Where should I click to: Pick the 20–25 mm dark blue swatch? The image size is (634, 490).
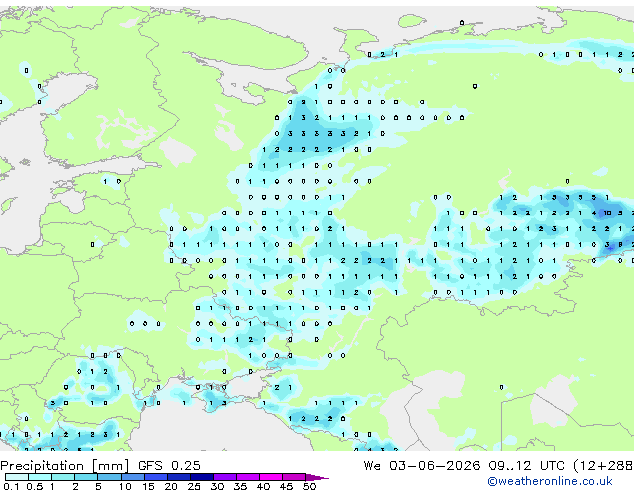click(178, 477)
